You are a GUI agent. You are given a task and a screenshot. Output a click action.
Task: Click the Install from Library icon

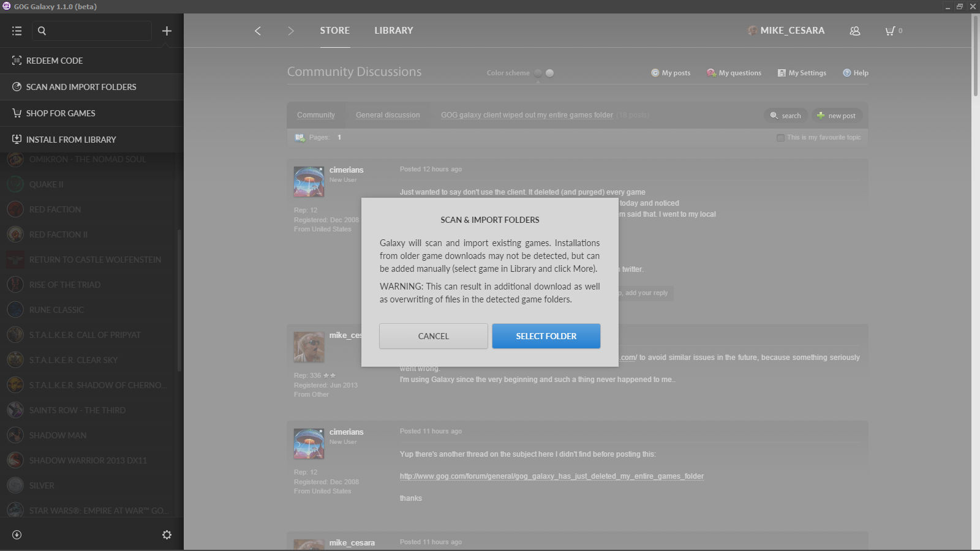click(17, 140)
